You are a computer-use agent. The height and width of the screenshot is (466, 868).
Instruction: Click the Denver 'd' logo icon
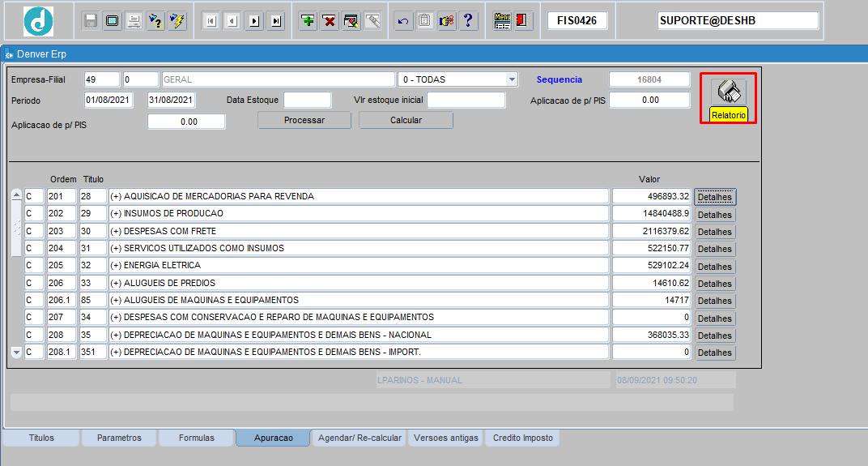(38, 22)
